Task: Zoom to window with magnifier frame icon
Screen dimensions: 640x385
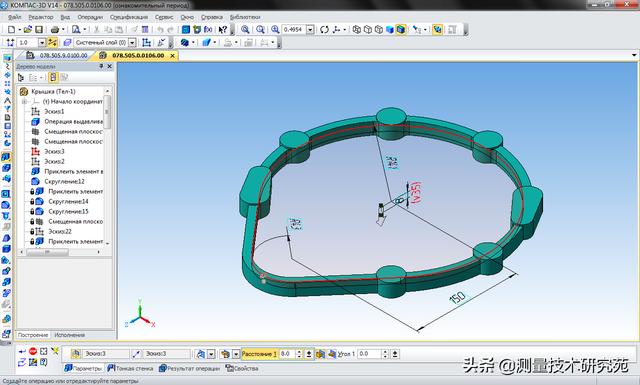Action: (245, 29)
